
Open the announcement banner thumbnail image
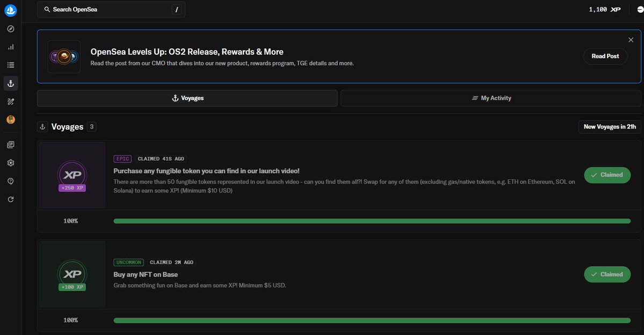pyautogui.click(x=64, y=56)
